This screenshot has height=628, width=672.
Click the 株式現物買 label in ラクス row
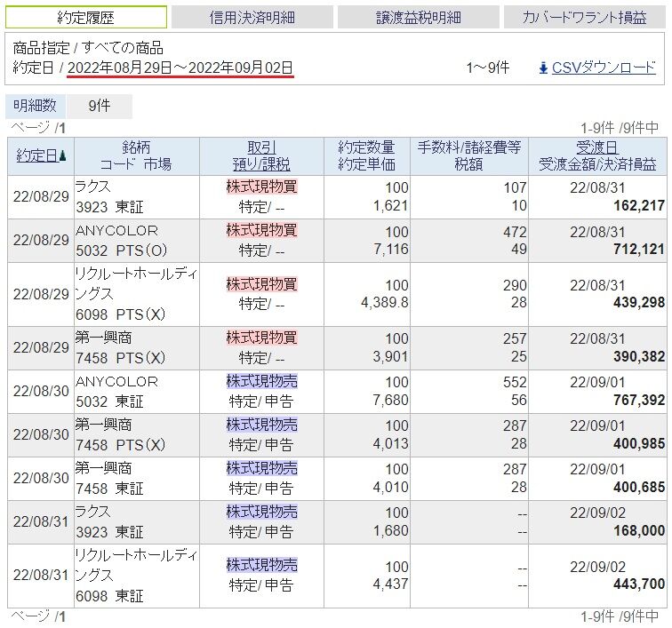point(261,187)
